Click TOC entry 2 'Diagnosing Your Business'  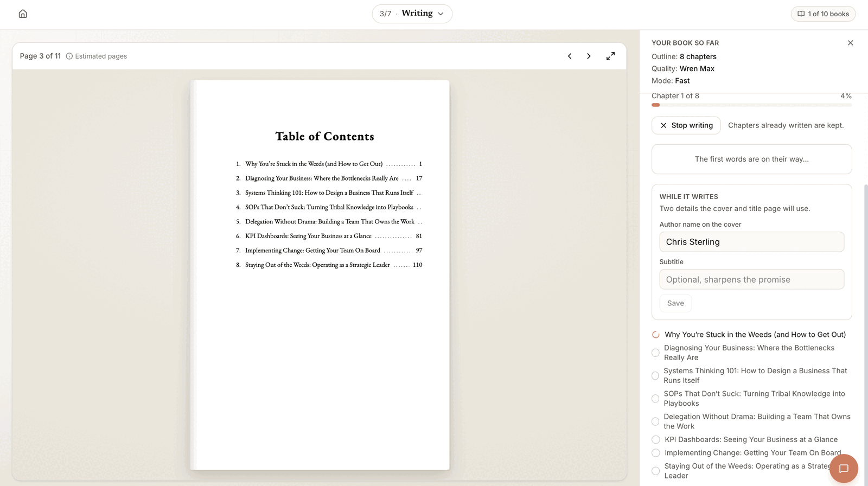[329, 178]
